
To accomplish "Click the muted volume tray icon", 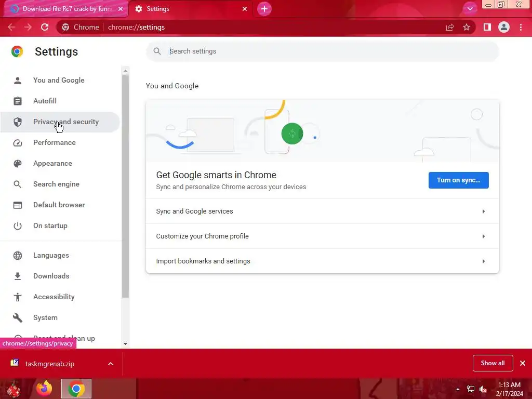I will point(483,389).
